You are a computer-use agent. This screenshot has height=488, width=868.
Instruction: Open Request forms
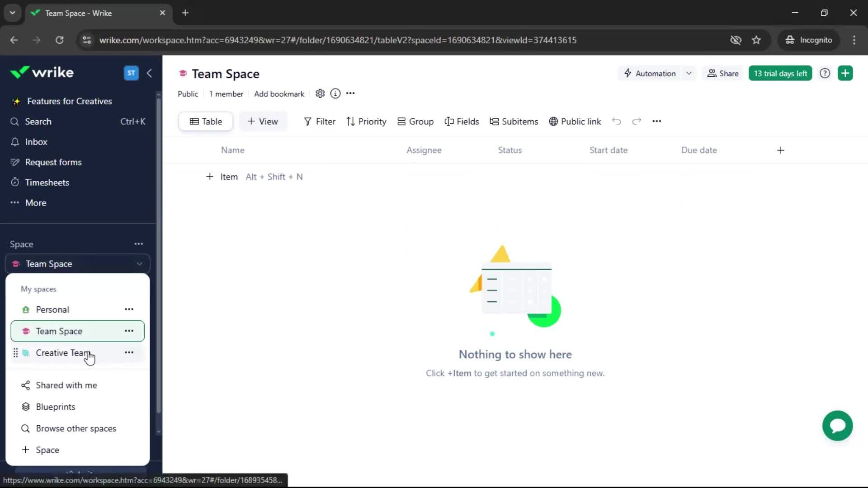pos(53,162)
